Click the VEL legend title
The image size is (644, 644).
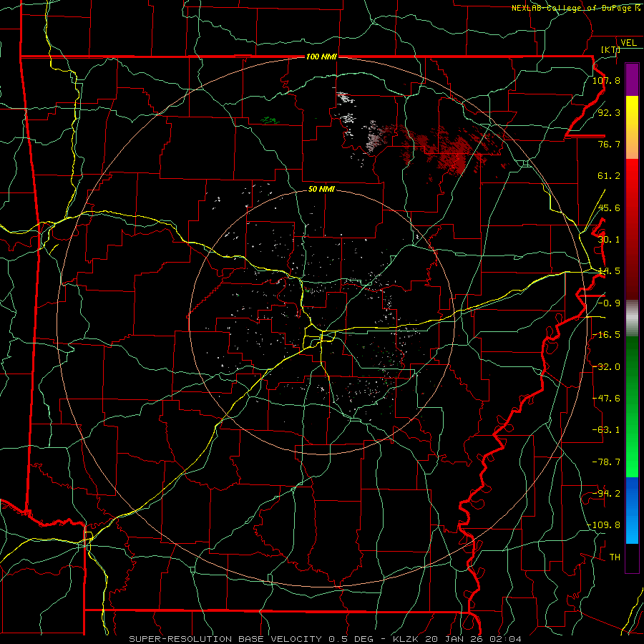628,43
